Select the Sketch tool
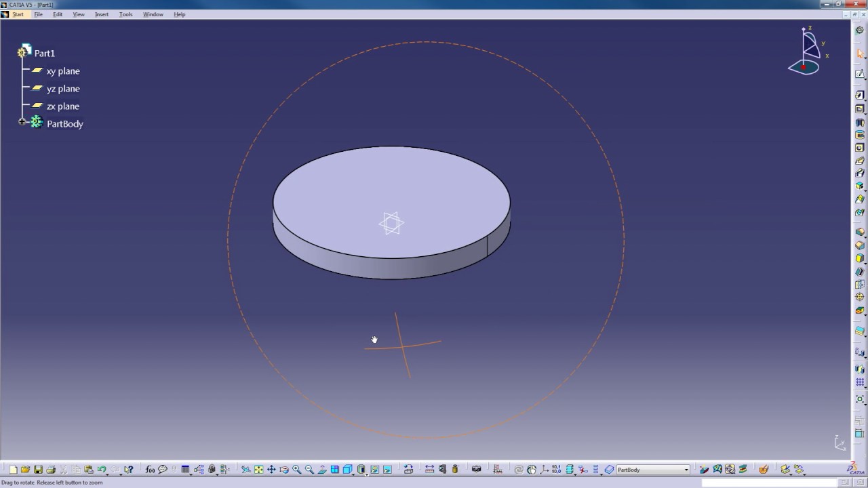868x488 pixels. click(x=859, y=73)
